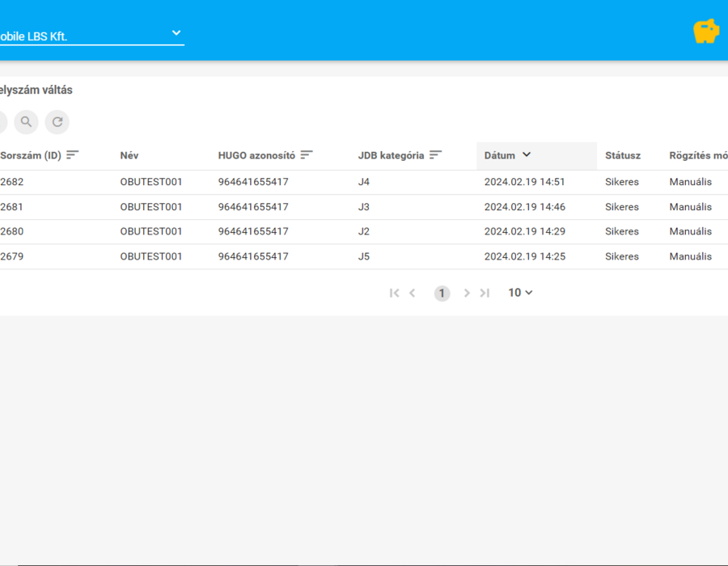Open the rows-per-page dropdown showing 10
728x566 pixels.
point(520,293)
